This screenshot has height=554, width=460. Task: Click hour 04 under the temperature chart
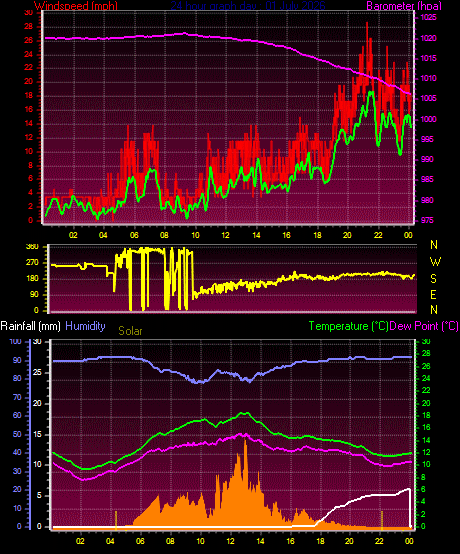point(110,542)
